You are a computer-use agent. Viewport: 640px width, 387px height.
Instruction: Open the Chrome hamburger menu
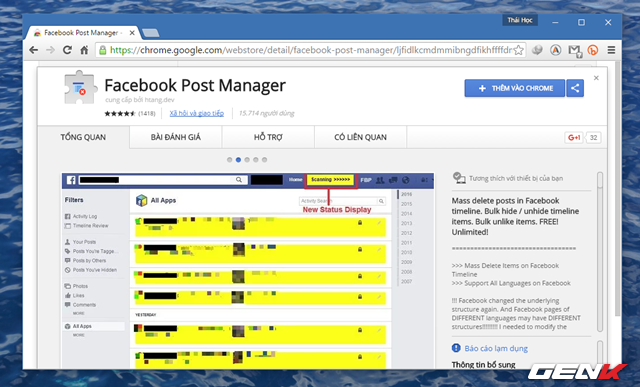pos(611,50)
